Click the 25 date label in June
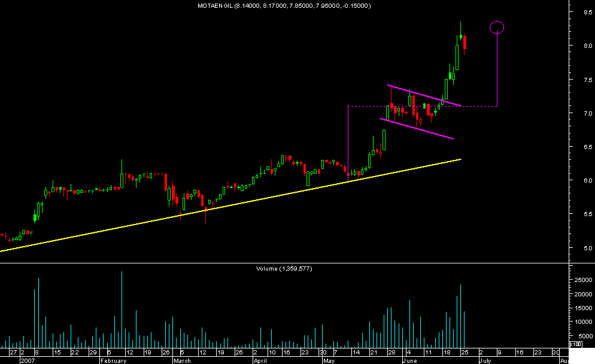The height and width of the screenshot is (364, 595). pyautogui.click(x=465, y=353)
